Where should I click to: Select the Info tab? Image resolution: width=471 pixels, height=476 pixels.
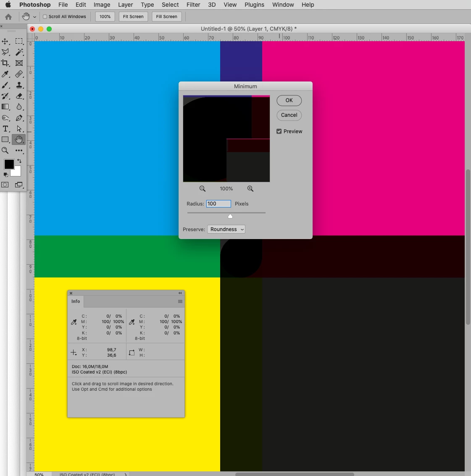pyautogui.click(x=76, y=302)
